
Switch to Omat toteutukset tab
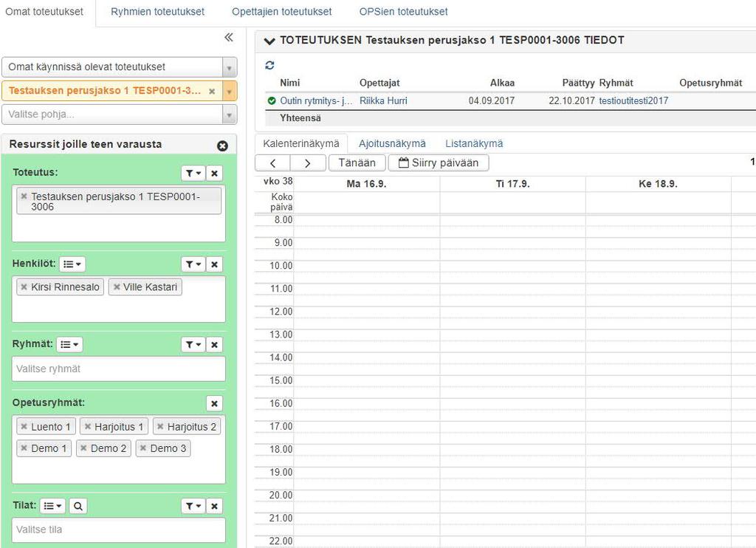tap(44, 12)
